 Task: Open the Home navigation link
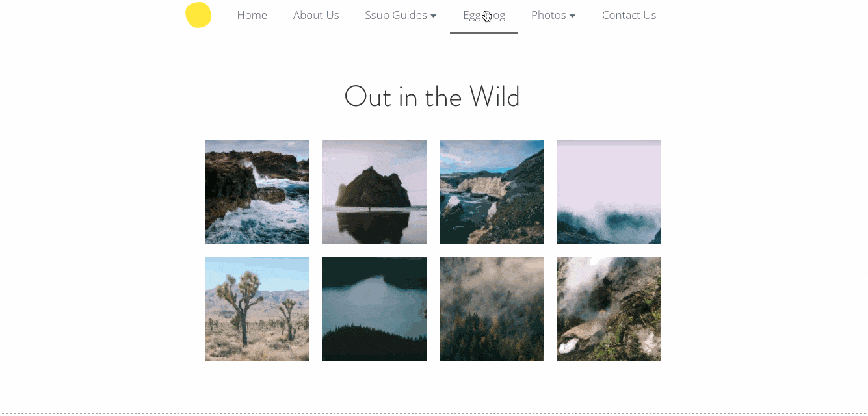[x=252, y=15]
